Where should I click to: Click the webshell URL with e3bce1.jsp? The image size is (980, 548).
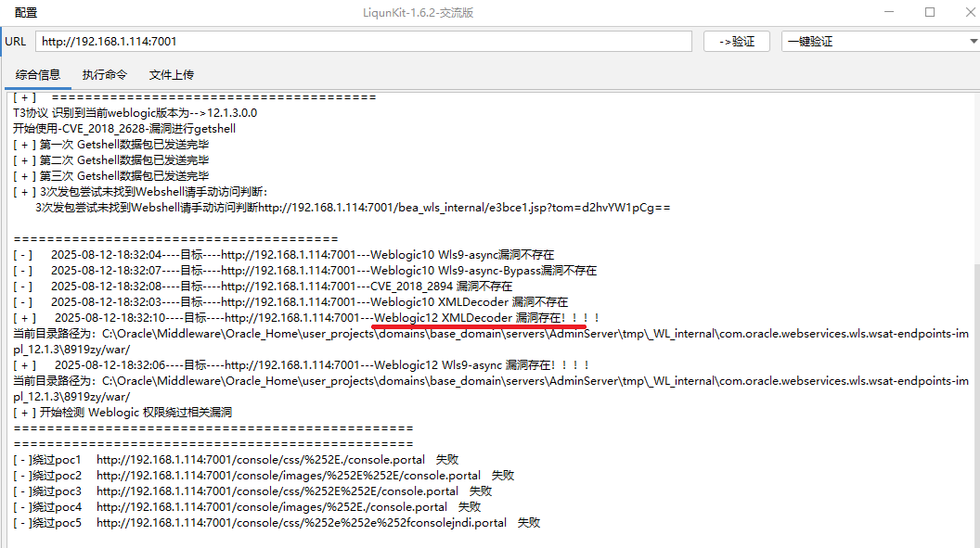[464, 207]
